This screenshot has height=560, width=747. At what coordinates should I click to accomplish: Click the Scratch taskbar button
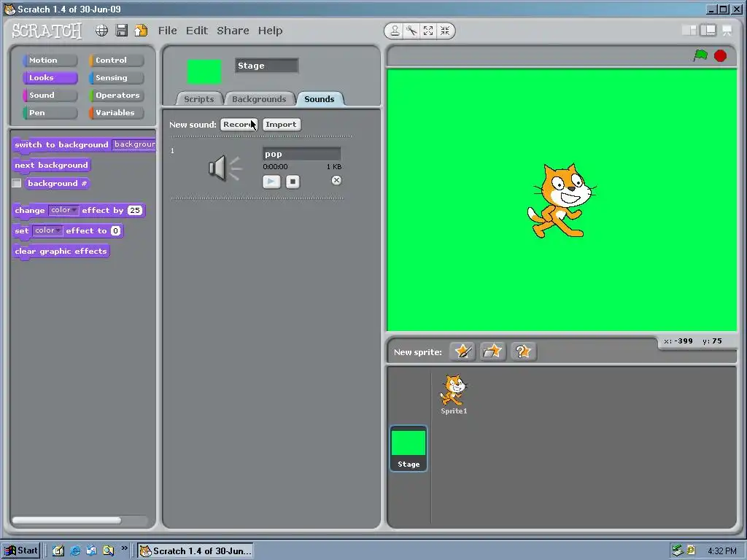tap(196, 551)
